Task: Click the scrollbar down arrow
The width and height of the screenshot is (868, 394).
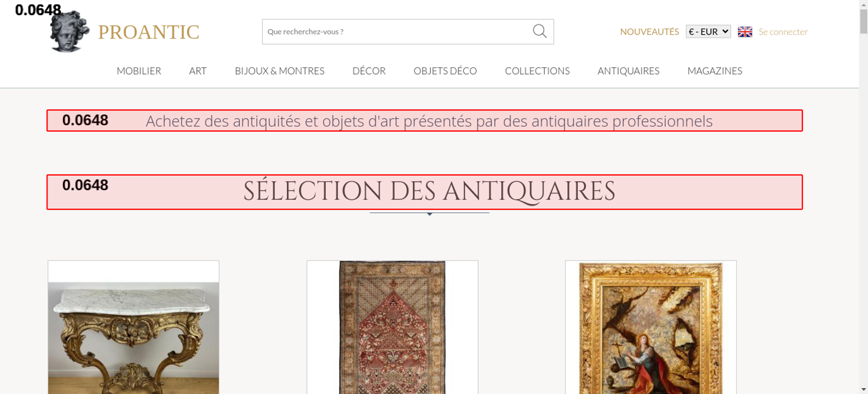Action: [863, 389]
